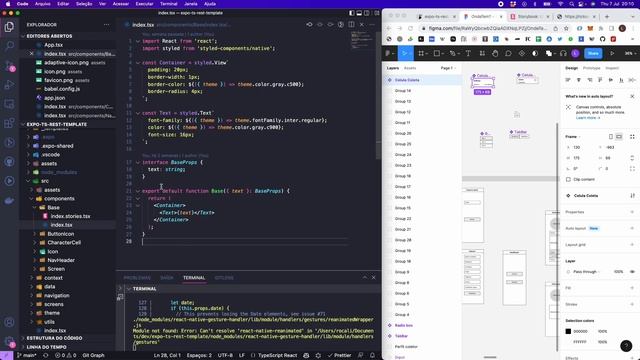Add a Stroke with the plus button
The height and width of the screenshot is (360, 640).
point(632,304)
